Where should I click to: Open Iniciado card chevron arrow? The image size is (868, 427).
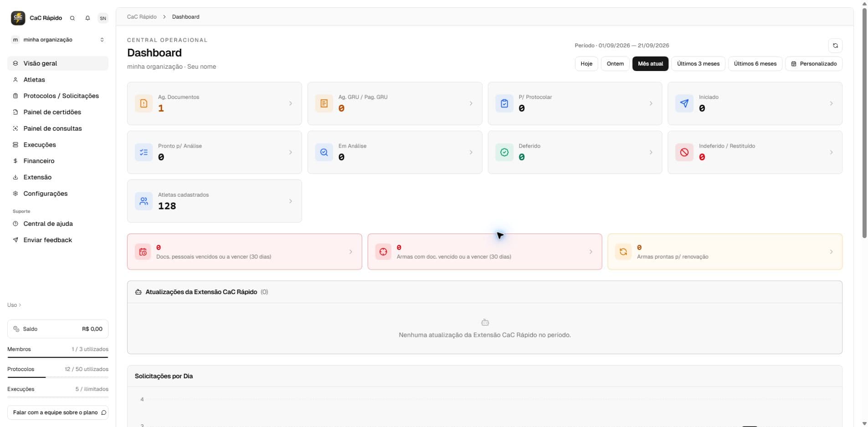coord(831,103)
